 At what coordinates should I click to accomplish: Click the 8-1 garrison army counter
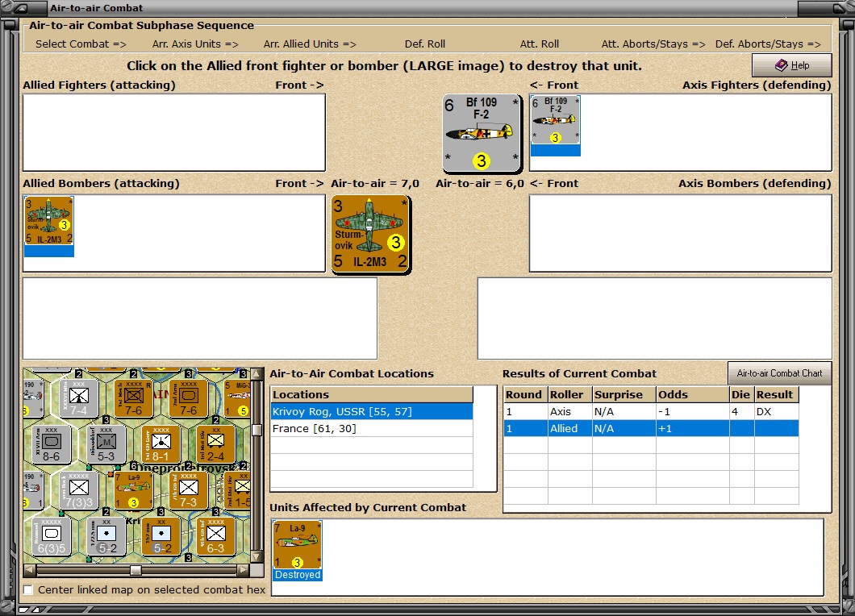(161, 444)
